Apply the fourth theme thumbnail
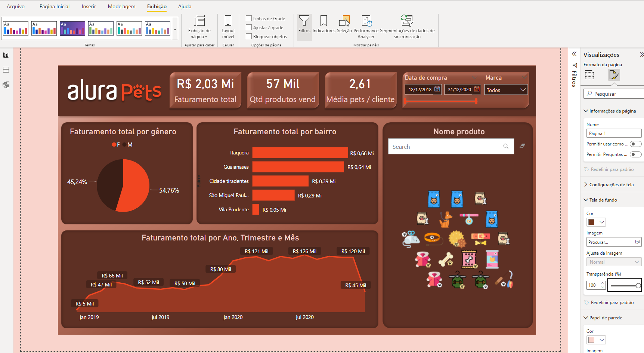The height and width of the screenshot is (353, 644). point(101,28)
